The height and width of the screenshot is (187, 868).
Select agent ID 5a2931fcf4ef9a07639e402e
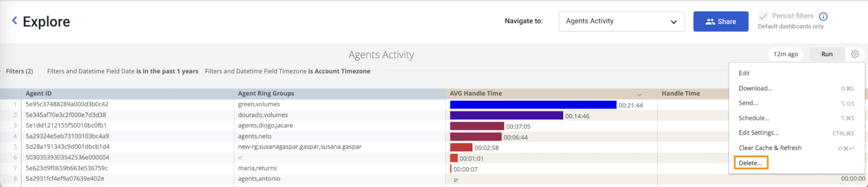pos(65,179)
